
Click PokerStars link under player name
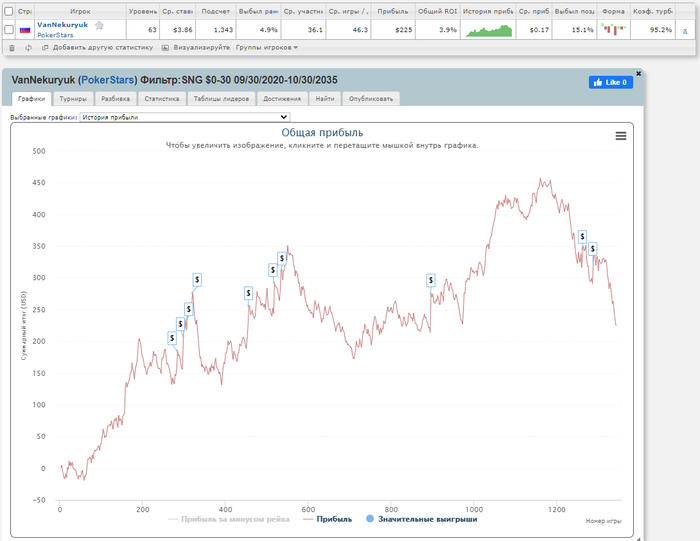tap(55, 35)
